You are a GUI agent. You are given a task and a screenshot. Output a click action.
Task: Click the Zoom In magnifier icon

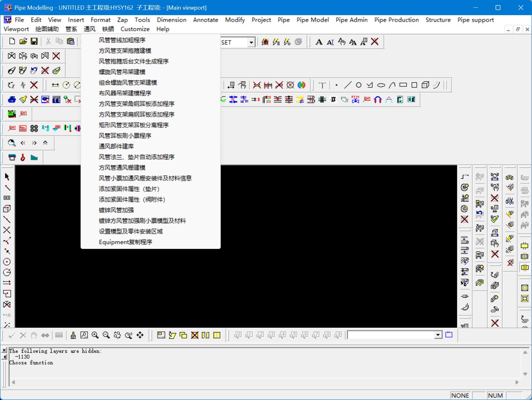tap(95, 335)
